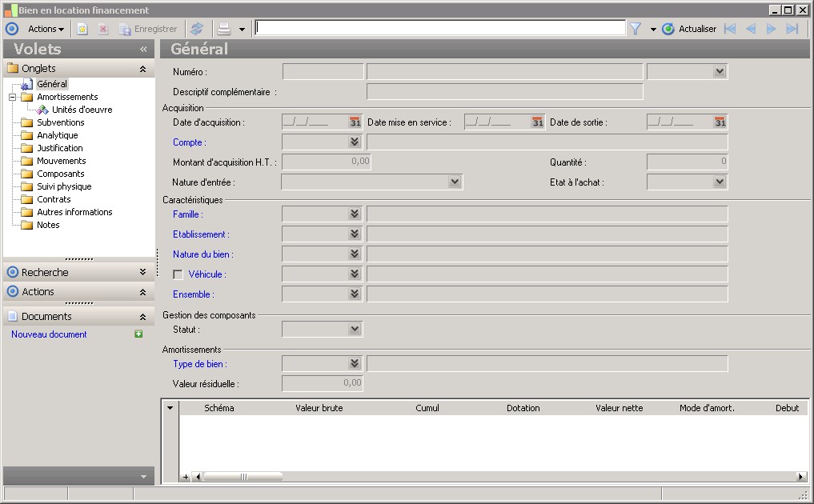Viewport: 814px width, 504px height.
Task: Open the Statut dropdown
Action: 355,329
